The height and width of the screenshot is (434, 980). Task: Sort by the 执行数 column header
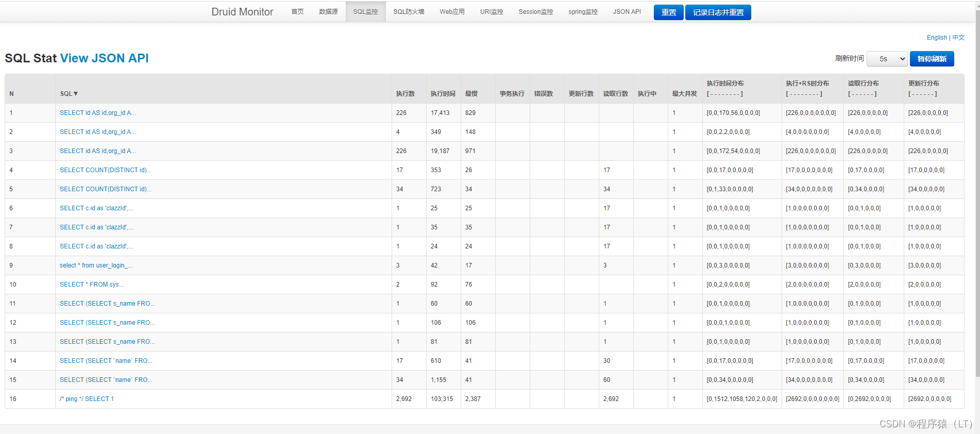pyautogui.click(x=405, y=94)
